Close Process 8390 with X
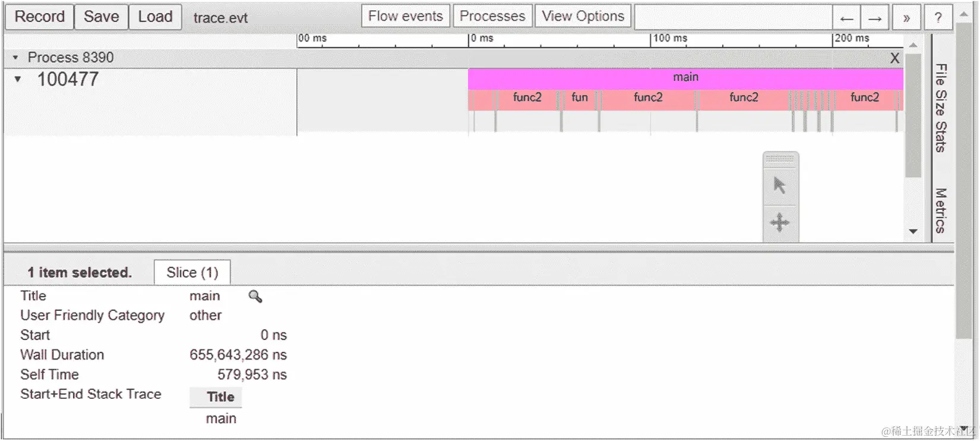980x441 pixels. click(x=894, y=58)
